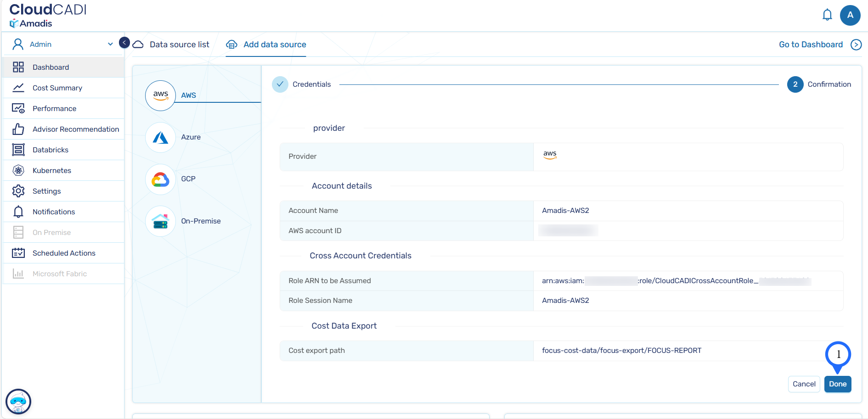This screenshot has height=419, width=868.
Task: Open the chatbot assistant icon
Action: (18, 402)
